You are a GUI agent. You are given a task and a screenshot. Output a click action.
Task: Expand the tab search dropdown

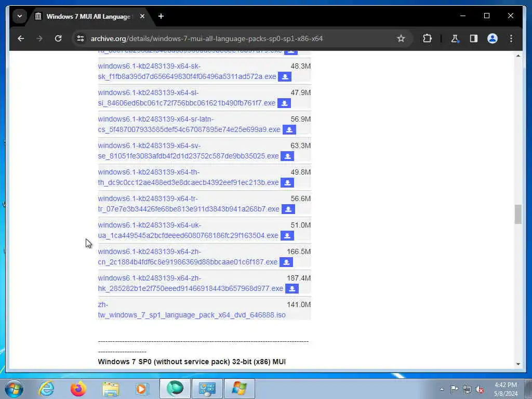[20, 16]
